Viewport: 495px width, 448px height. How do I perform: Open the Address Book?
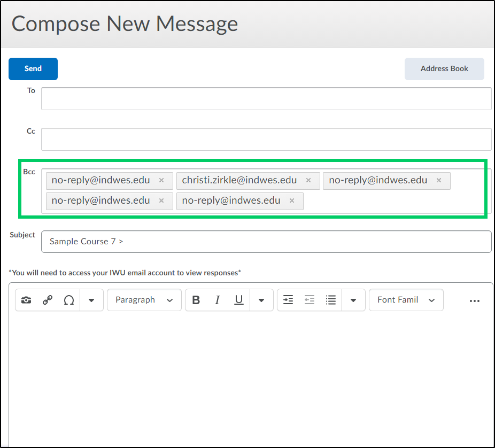(x=444, y=68)
